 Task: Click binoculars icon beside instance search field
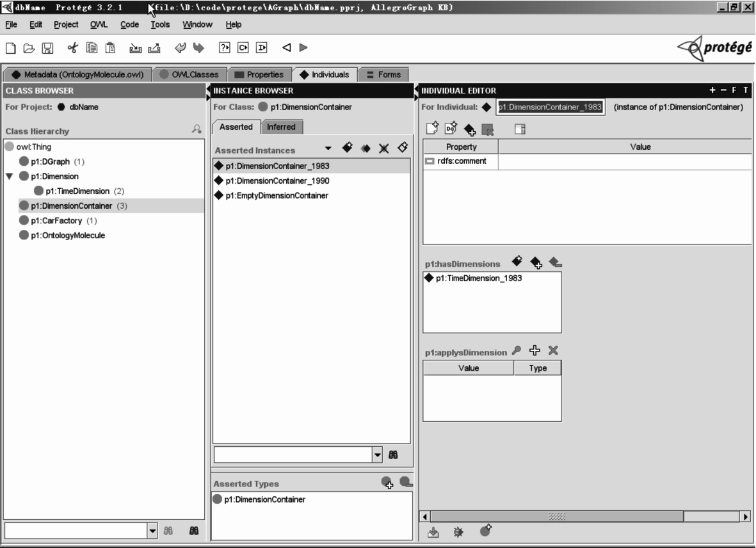(394, 455)
